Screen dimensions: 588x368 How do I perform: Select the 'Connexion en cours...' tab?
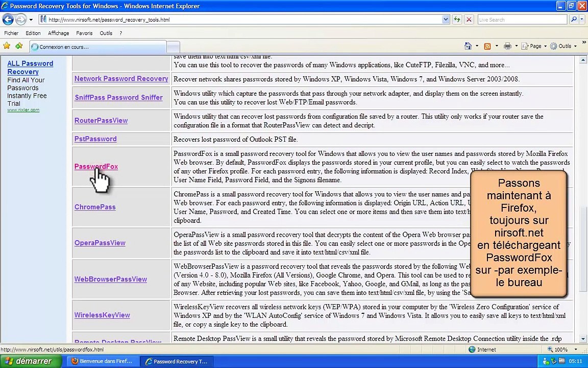(97, 47)
